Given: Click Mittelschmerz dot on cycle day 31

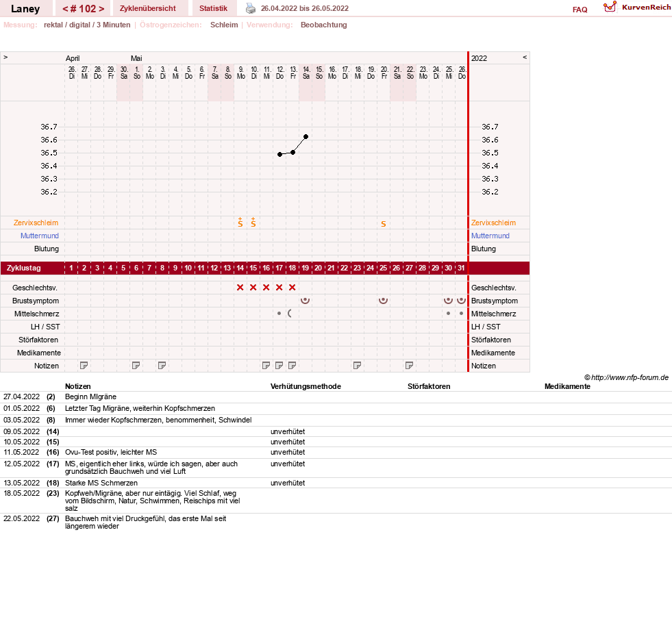Looking at the screenshot, I should click(x=461, y=313).
